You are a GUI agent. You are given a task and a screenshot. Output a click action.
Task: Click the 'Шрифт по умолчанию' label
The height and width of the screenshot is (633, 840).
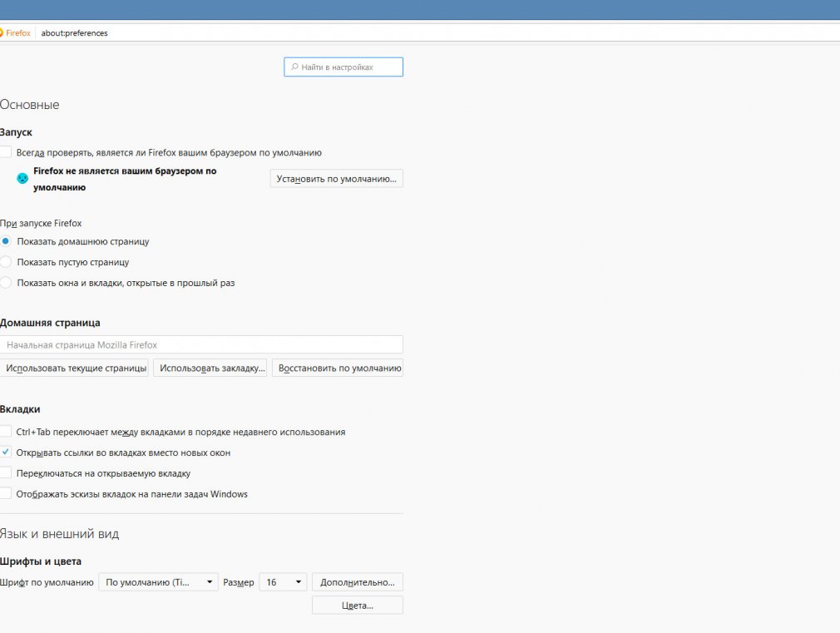tap(47, 582)
